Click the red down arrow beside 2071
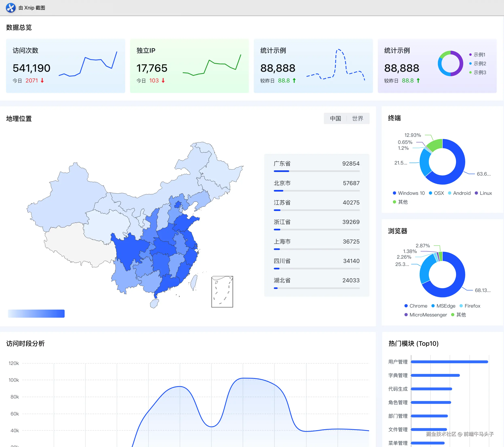The height and width of the screenshot is (447, 504). (42, 80)
